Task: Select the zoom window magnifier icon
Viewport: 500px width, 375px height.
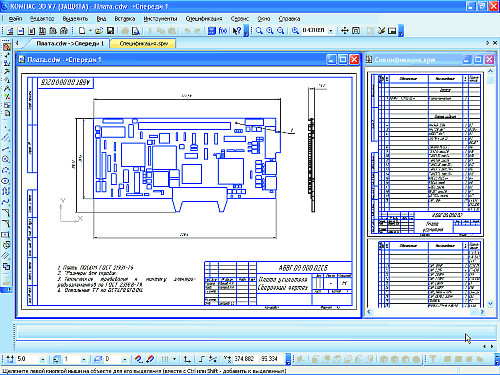Action: [x=259, y=31]
